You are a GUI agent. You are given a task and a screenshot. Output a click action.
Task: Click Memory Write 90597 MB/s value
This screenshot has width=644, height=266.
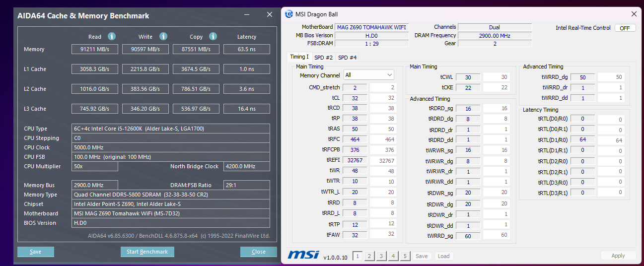145,49
